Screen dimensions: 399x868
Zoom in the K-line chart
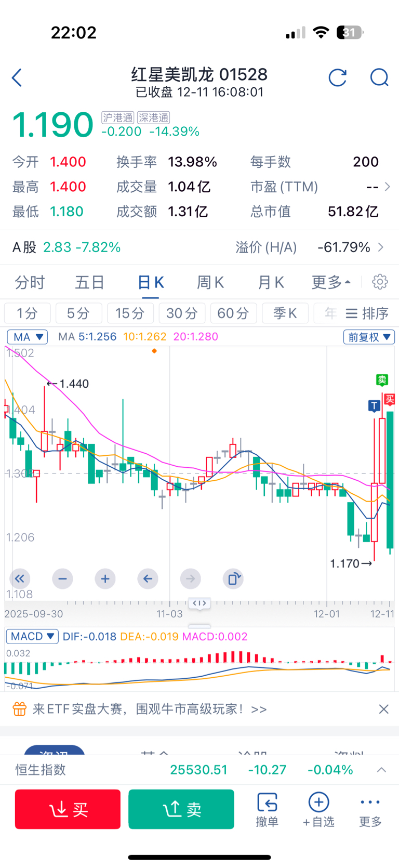[x=105, y=578]
